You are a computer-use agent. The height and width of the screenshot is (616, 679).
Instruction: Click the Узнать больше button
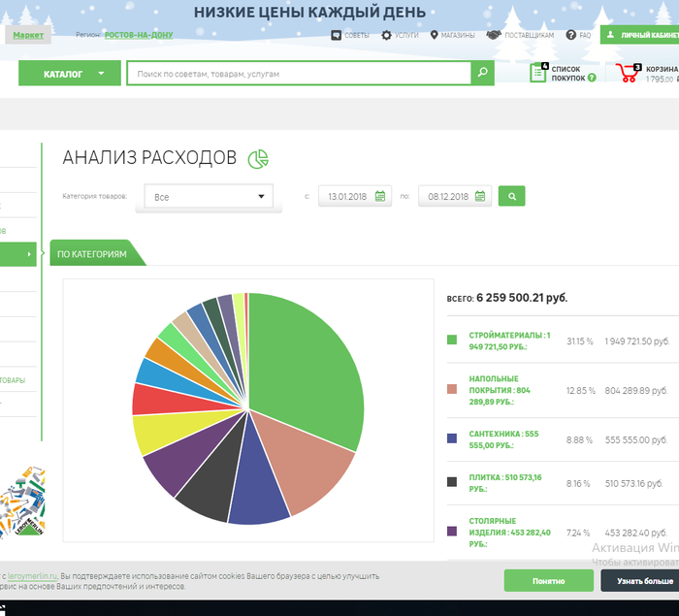click(x=638, y=580)
